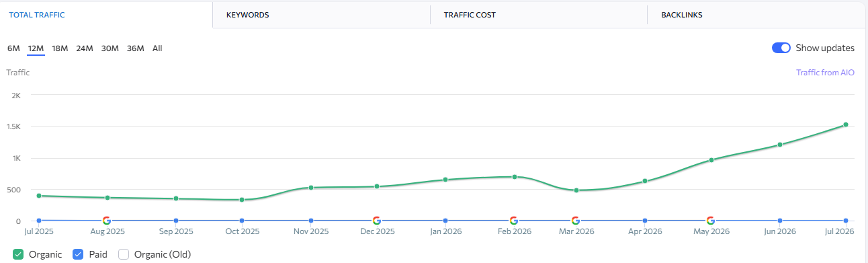This screenshot has height=263, width=868.
Task: Click the organic data point for Feb 2026
Action: pyautogui.click(x=515, y=177)
